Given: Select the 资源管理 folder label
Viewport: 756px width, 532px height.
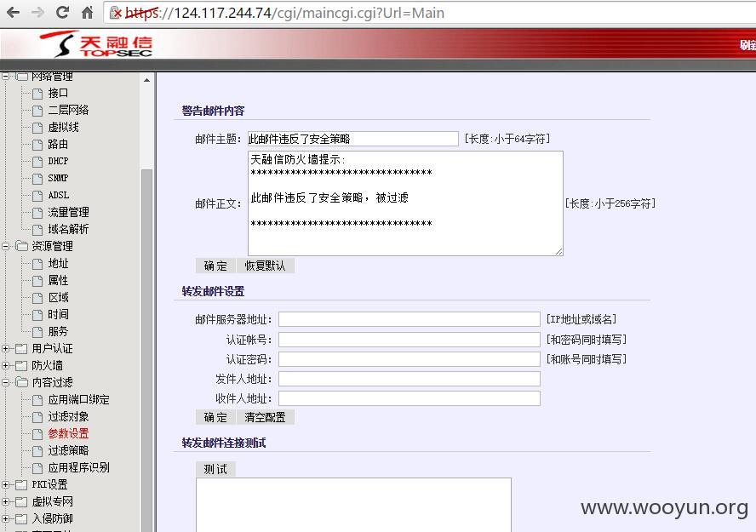Looking at the screenshot, I should [x=52, y=246].
